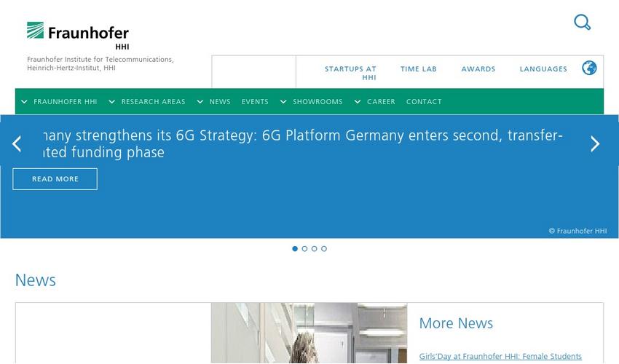Open the Fraunhofer HHI menu item

pos(65,101)
